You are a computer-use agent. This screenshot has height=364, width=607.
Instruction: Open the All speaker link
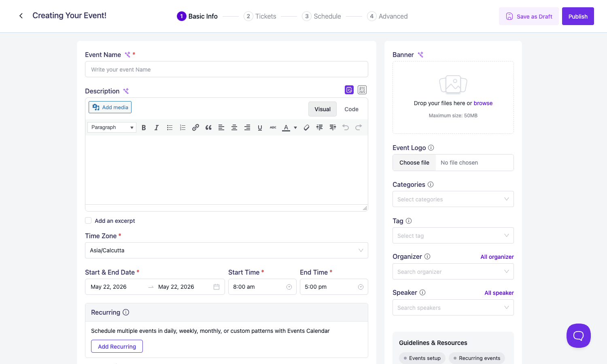click(499, 293)
